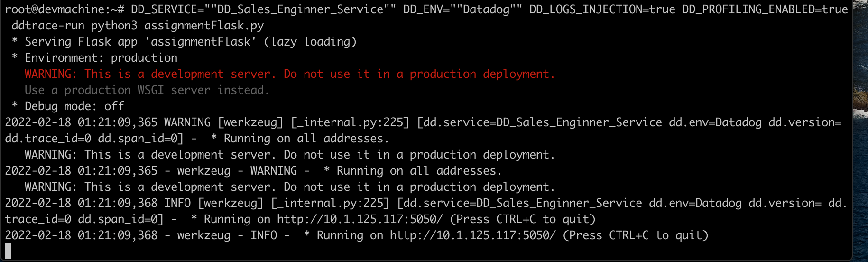Click the terminal cursor block at bottom
The width and height of the screenshot is (868, 262).
(x=8, y=251)
